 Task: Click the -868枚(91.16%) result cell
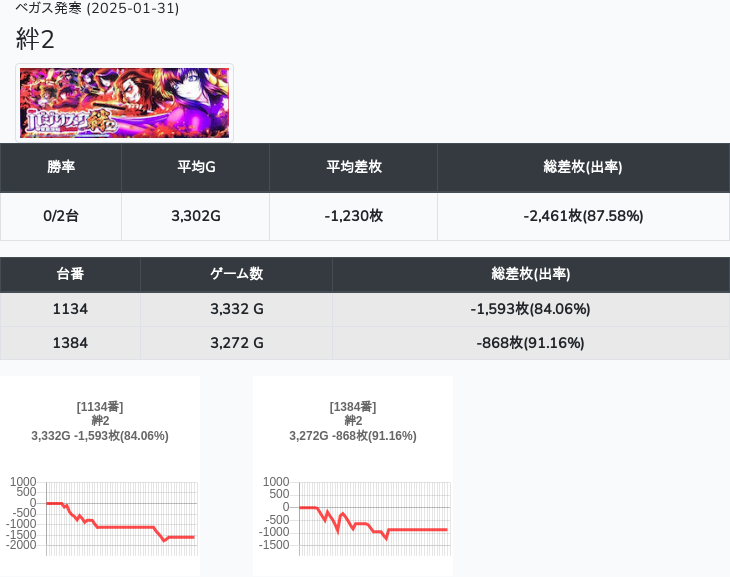[530, 343]
